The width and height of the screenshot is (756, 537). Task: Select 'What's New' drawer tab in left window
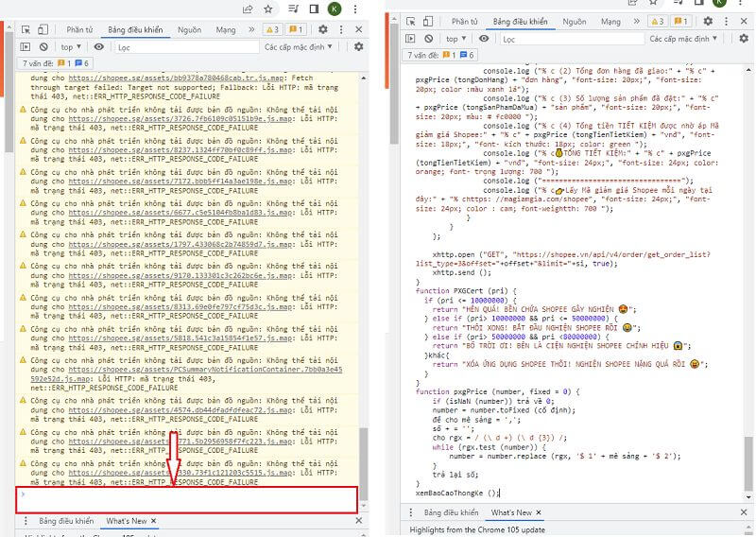coord(127,521)
